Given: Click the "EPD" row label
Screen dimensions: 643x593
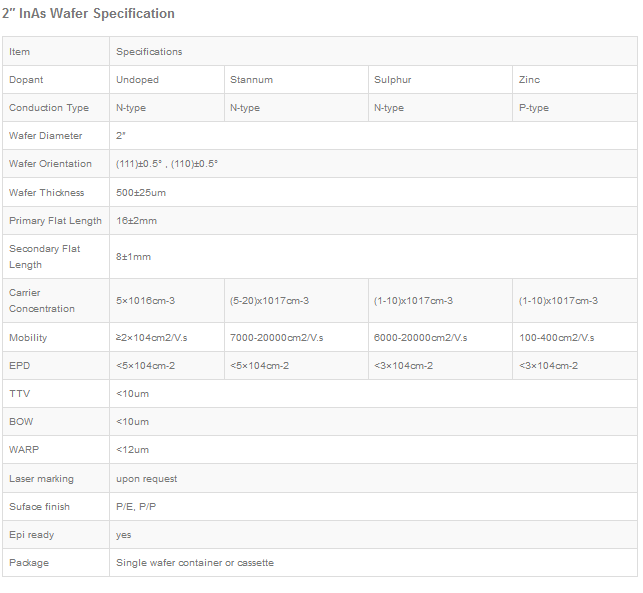Looking at the screenshot, I should point(19,366).
